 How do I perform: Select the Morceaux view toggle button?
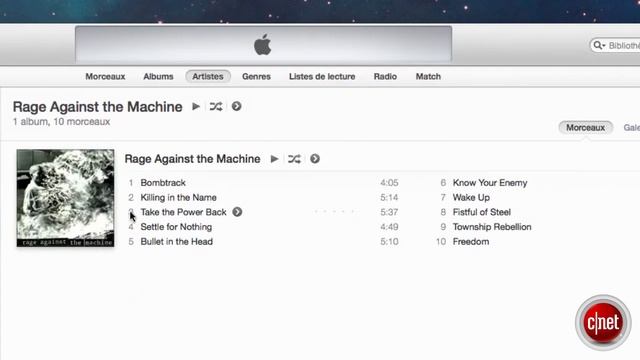[585, 128]
